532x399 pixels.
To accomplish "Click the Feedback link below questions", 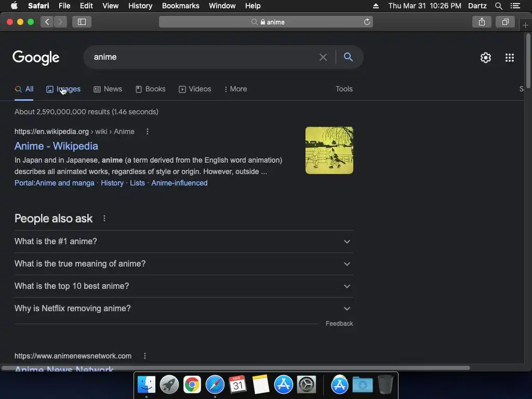I will [339, 324].
